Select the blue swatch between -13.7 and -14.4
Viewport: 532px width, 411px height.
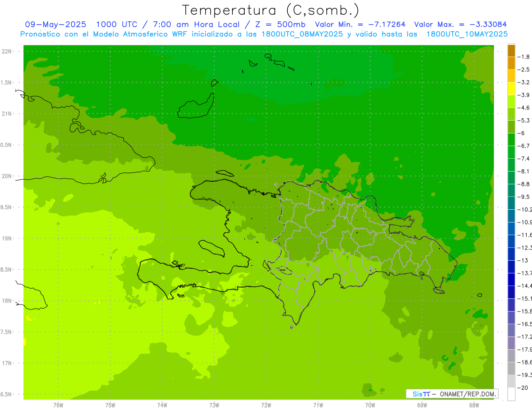click(511, 279)
